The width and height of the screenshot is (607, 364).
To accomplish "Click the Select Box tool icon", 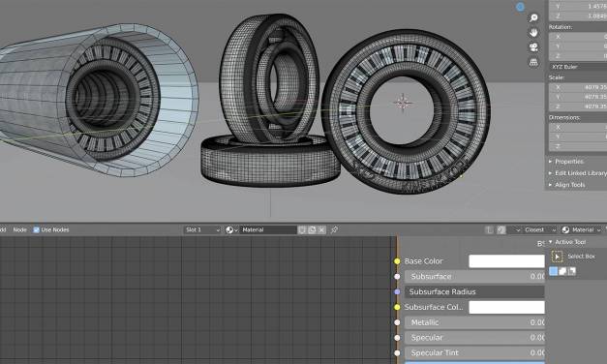I will [x=557, y=257].
